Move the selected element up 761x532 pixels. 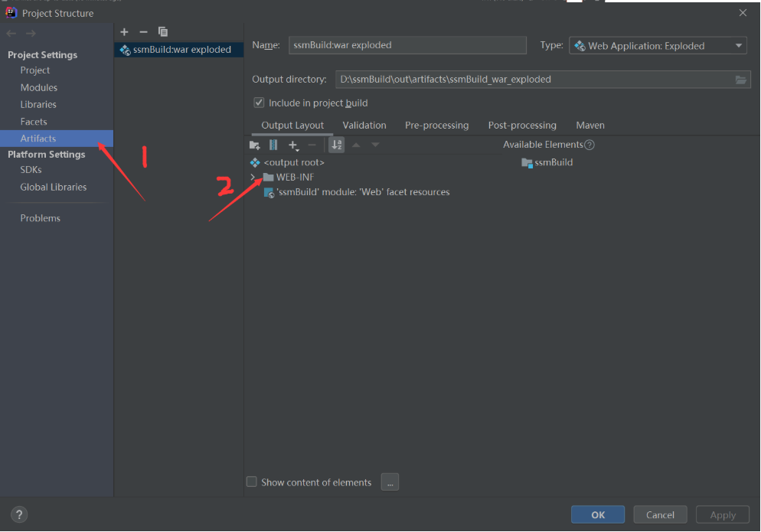[x=355, y=144]
